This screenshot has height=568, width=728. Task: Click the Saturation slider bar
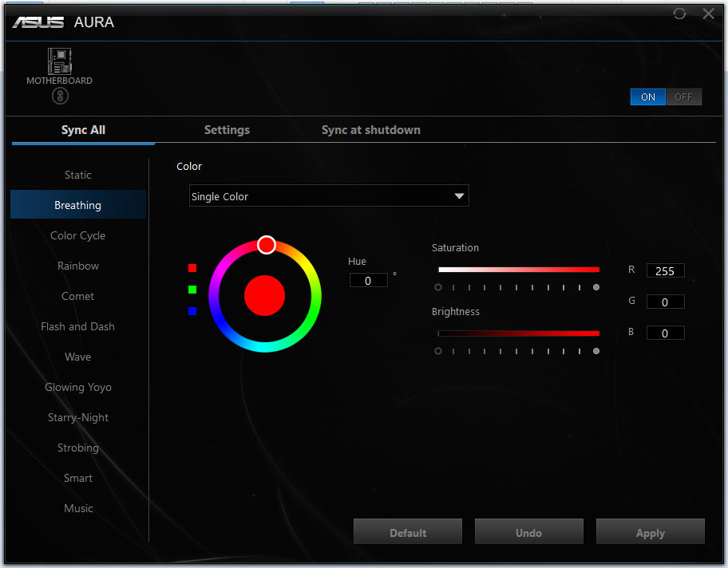[x=519, y=270]
